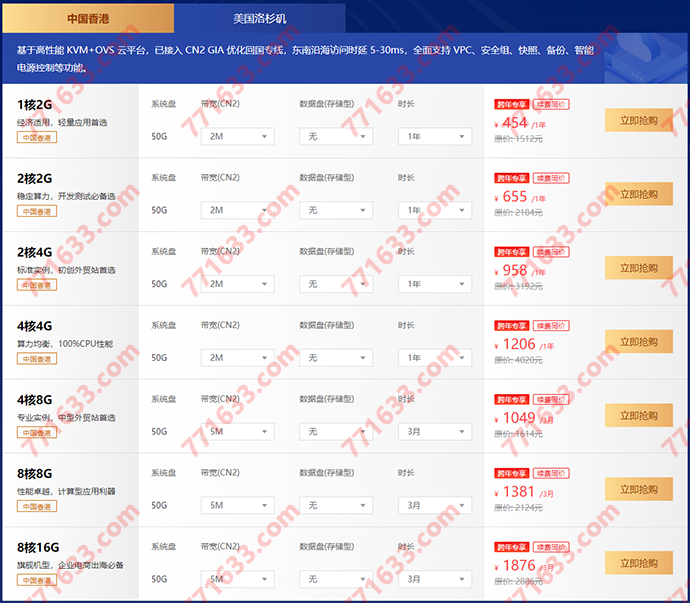Open data disk dropdown for 8核8G plan
This screenshot has height=603, width=690.
coord(336,505)
